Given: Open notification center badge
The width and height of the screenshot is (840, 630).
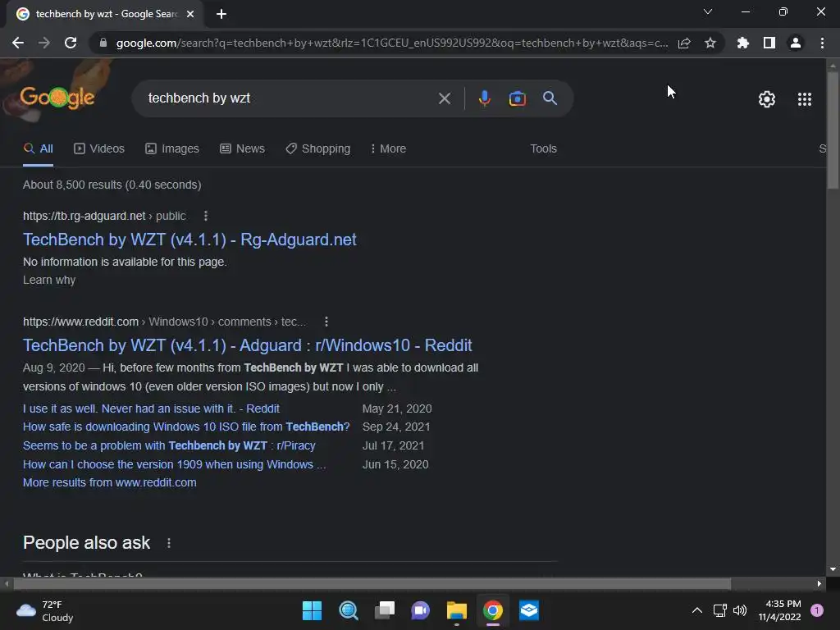Looking at the screenshot, I should [x=817, y=610].
